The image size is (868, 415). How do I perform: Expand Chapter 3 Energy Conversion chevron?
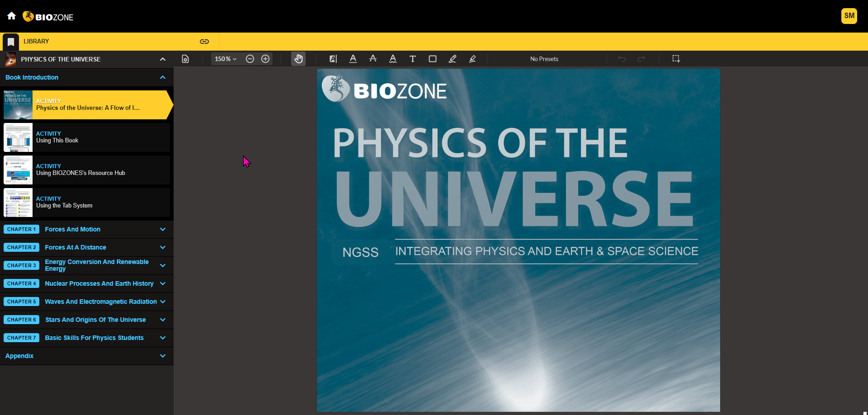coord(163,265)
